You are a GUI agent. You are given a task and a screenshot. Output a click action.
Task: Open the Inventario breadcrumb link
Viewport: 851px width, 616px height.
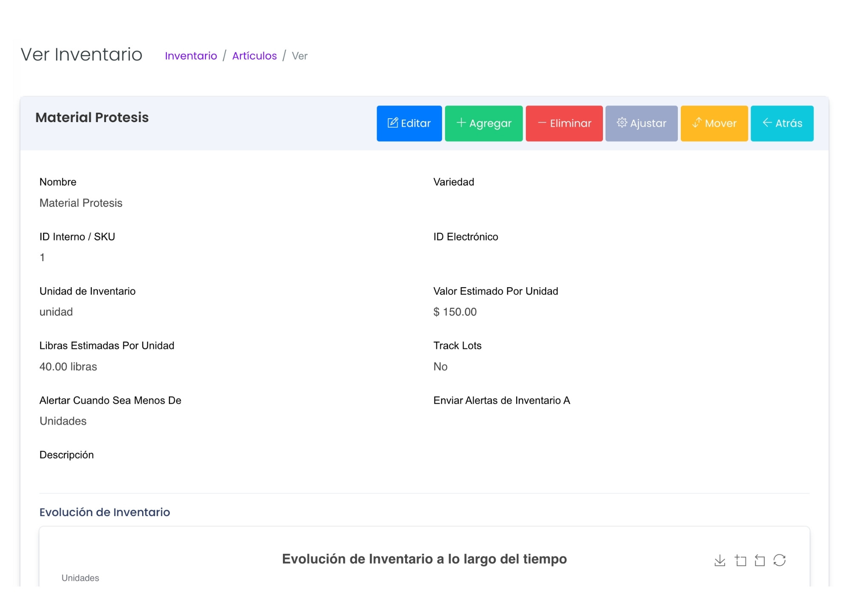(191, 56)
